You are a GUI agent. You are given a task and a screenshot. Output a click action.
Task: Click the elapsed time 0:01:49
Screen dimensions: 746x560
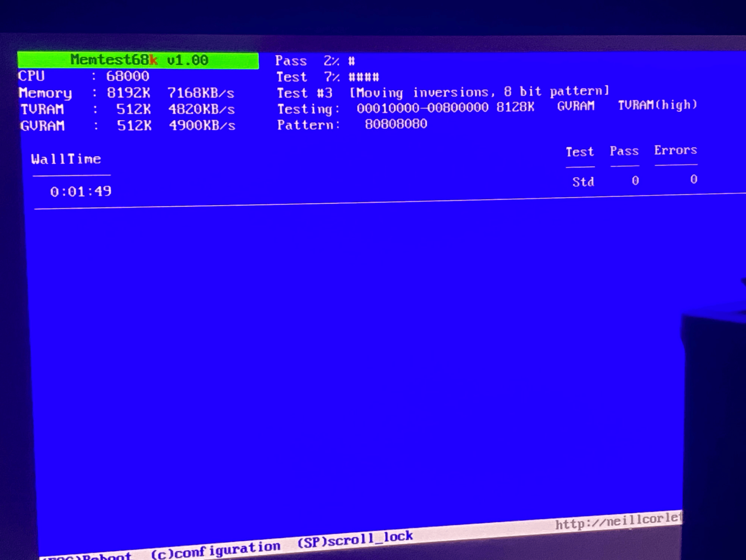click(80, 191)
